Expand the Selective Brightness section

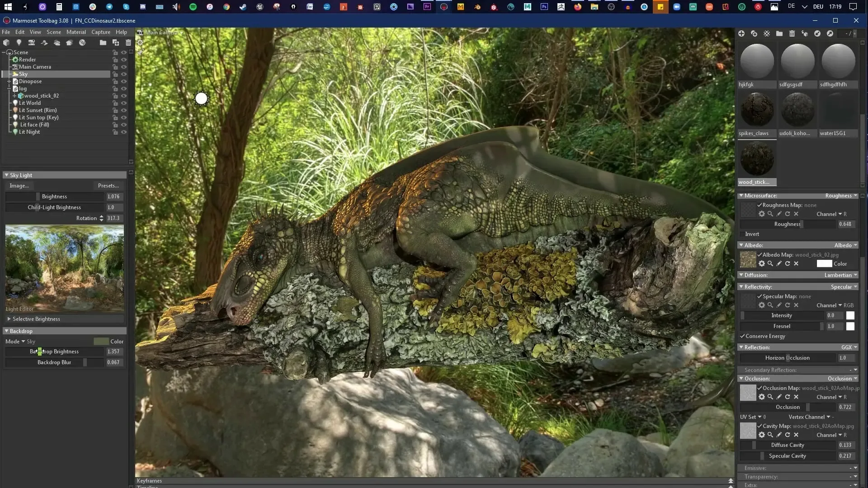coord(9,319)
